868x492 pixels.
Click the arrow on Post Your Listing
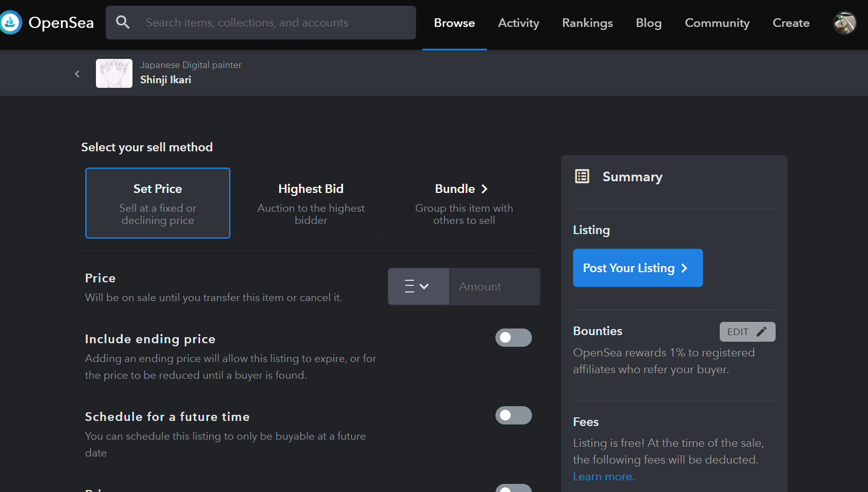point(684,268)
